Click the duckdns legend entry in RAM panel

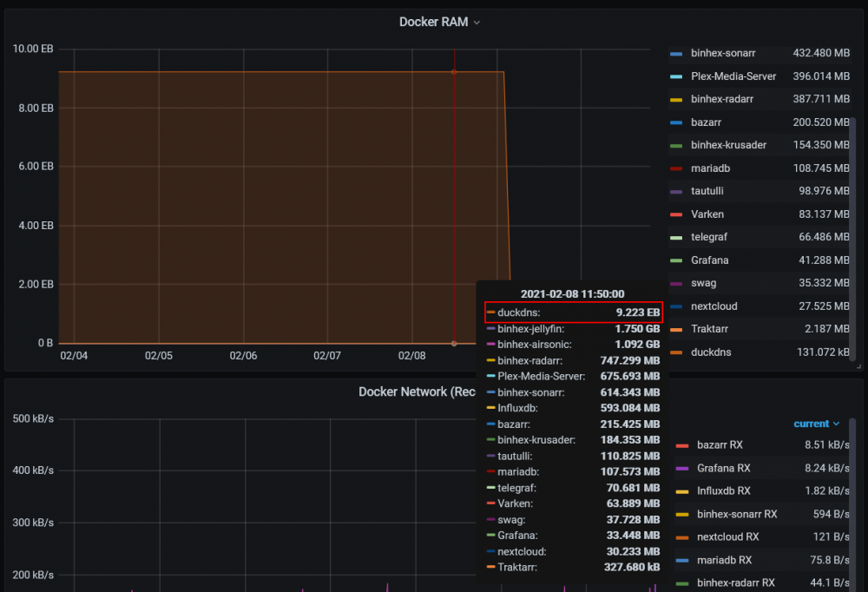[711, 352]
